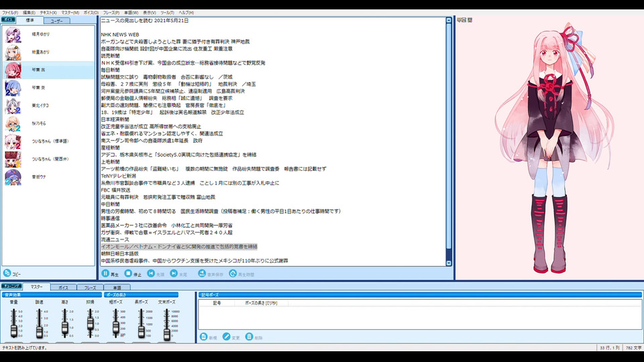Select the 琴葉 葵 voice avatar
Image resolution: width=644 pixels, height=362 pixels.
(x=13, y=88)
